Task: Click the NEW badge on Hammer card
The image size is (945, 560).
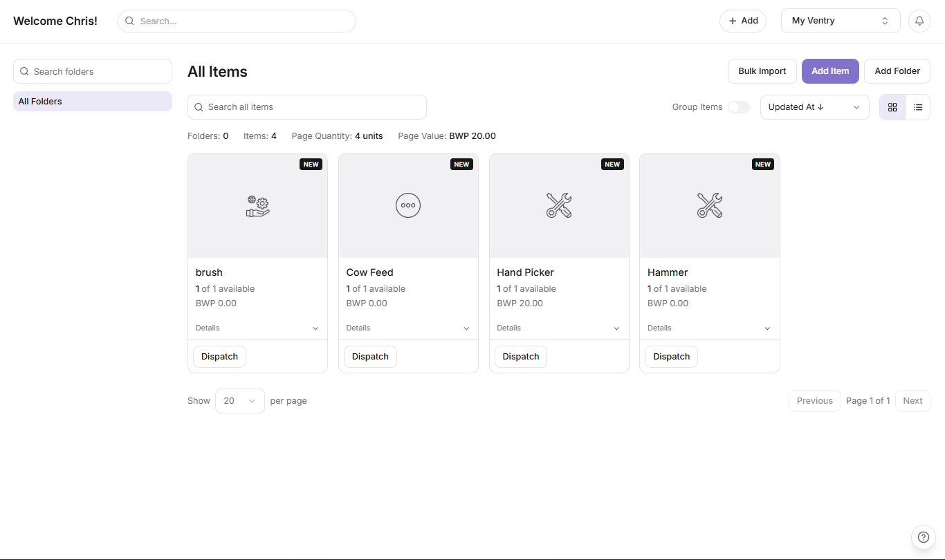Action: point(763,165)
